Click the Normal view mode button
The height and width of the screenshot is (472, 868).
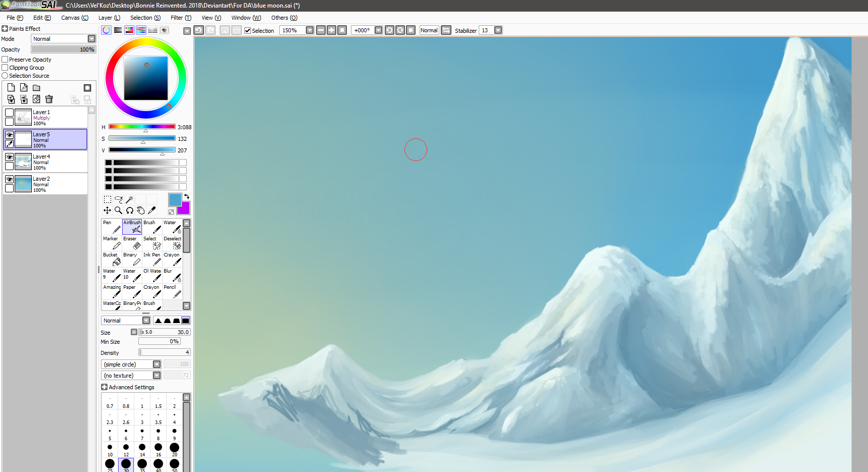pyautogui.click(x=429, y=30)
